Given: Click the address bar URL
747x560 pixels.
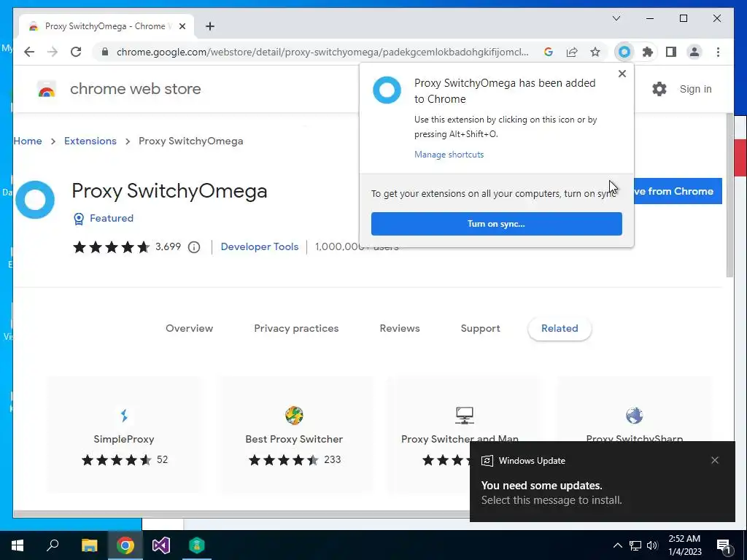Looking at the screenshot, I should [322, 52].
